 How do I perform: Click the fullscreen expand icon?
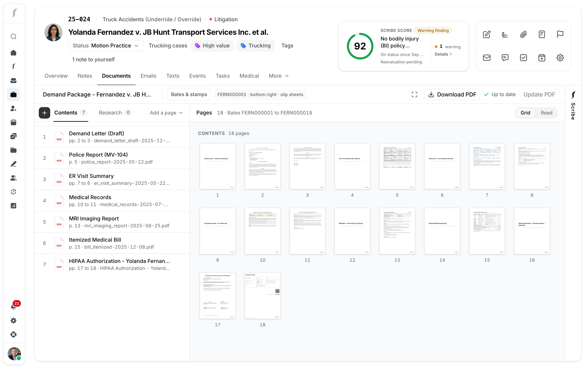coord(414,94)
